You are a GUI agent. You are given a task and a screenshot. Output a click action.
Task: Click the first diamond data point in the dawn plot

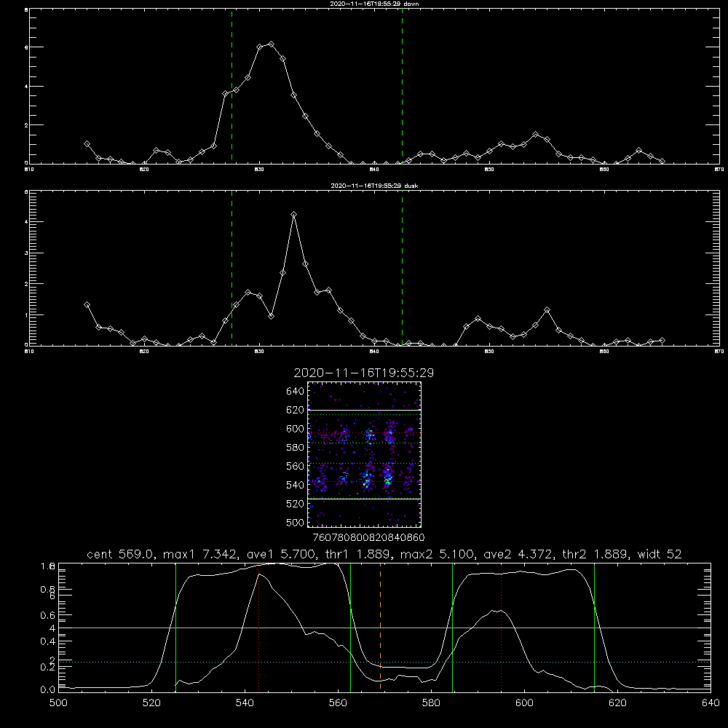(87, 144)
